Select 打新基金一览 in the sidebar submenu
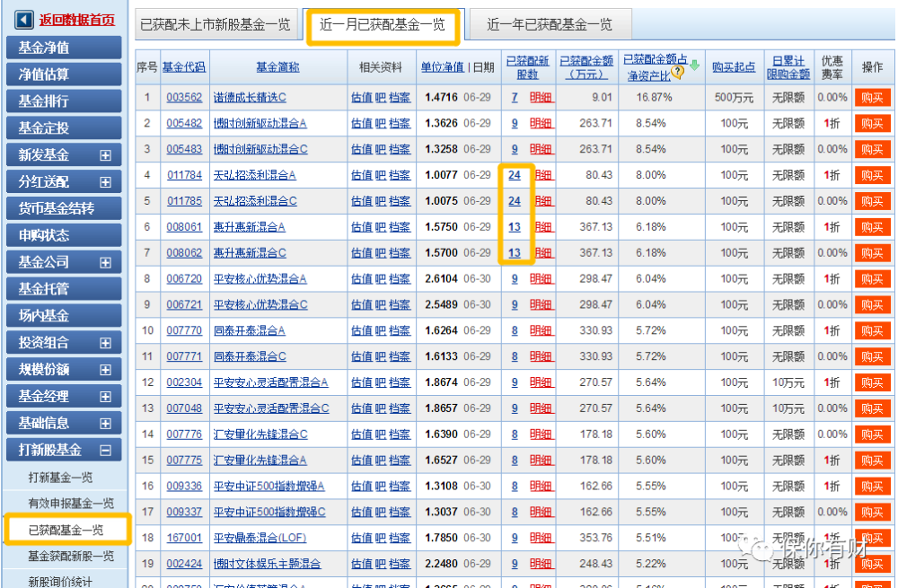 [x=60, y=478]
